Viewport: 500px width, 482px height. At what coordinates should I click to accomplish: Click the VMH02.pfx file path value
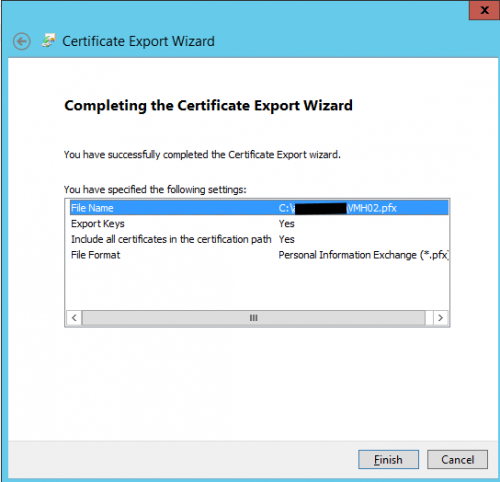(337, 208)
